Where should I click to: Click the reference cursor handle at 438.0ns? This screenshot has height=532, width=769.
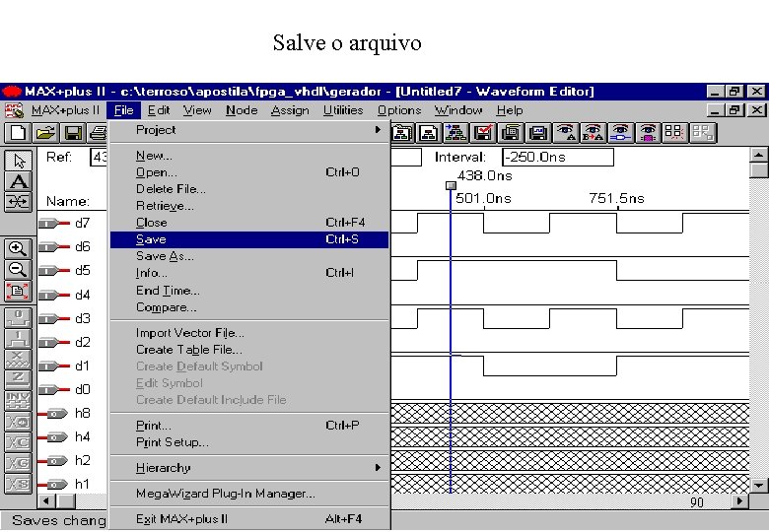pos(451,185)
